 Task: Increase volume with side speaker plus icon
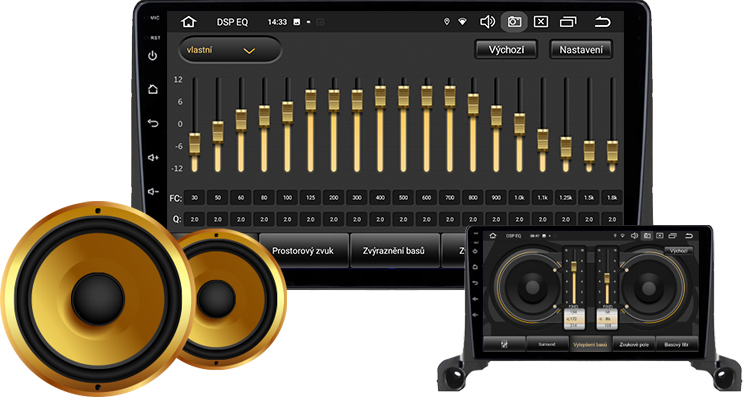pos(153,157)
